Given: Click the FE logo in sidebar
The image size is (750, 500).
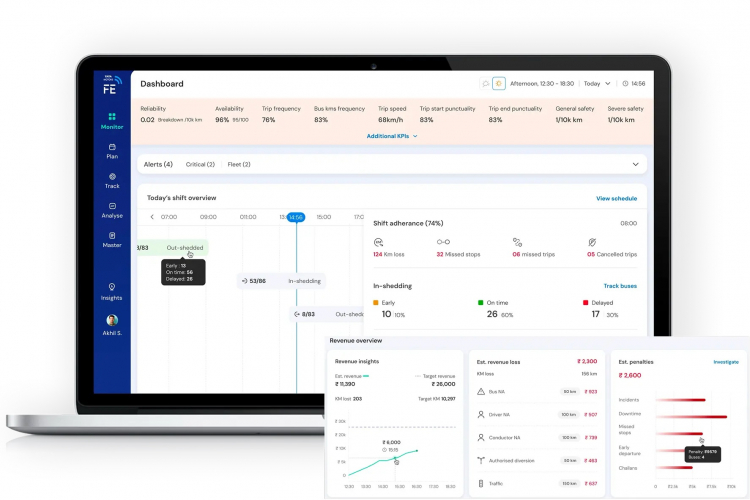Looking at the screenshot, I should [x=111, y=85].
